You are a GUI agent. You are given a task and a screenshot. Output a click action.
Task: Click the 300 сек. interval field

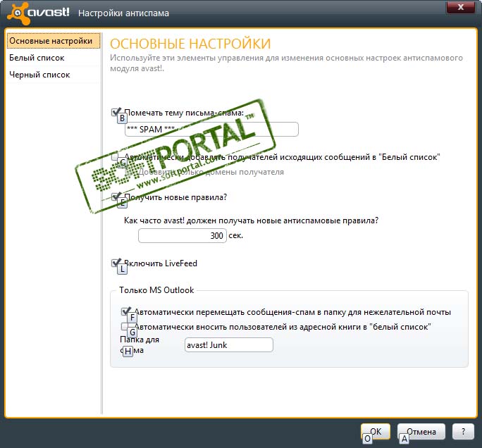[x=183, y=236]
